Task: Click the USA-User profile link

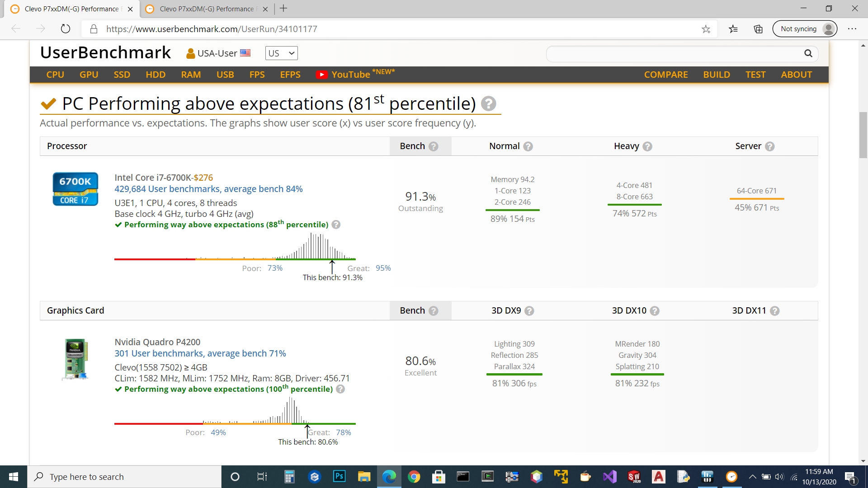Action: tap(218, 53)
